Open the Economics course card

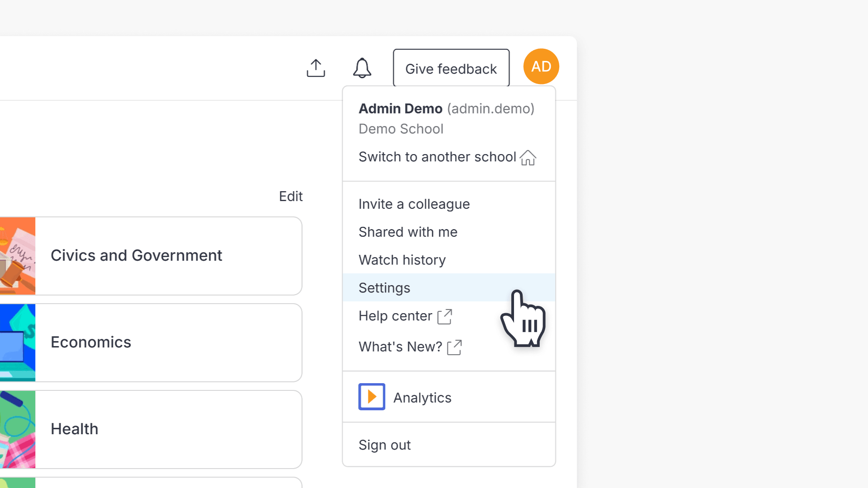click(136, 342)
